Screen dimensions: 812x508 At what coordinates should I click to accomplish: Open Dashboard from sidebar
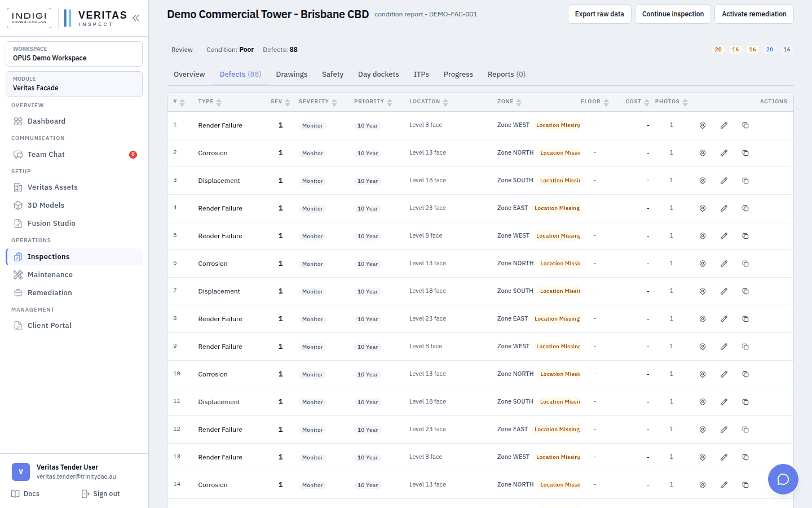click(74, 121)
